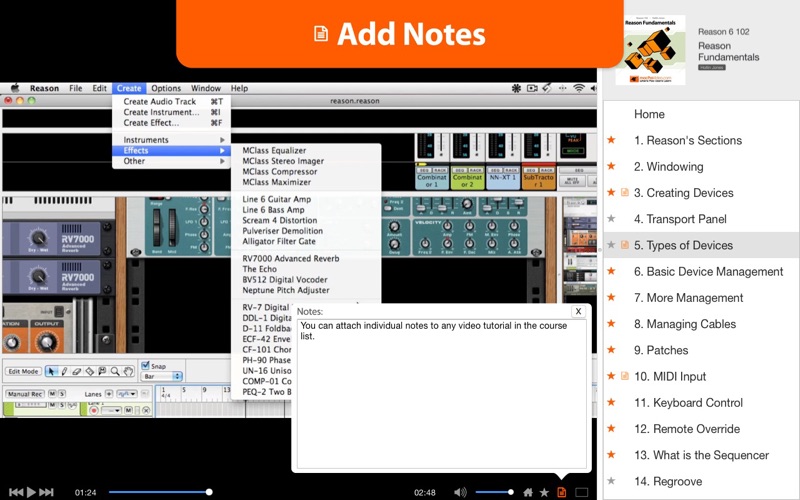Select the Hand tool in sequencer toolbar

click(x=128, y=371)
